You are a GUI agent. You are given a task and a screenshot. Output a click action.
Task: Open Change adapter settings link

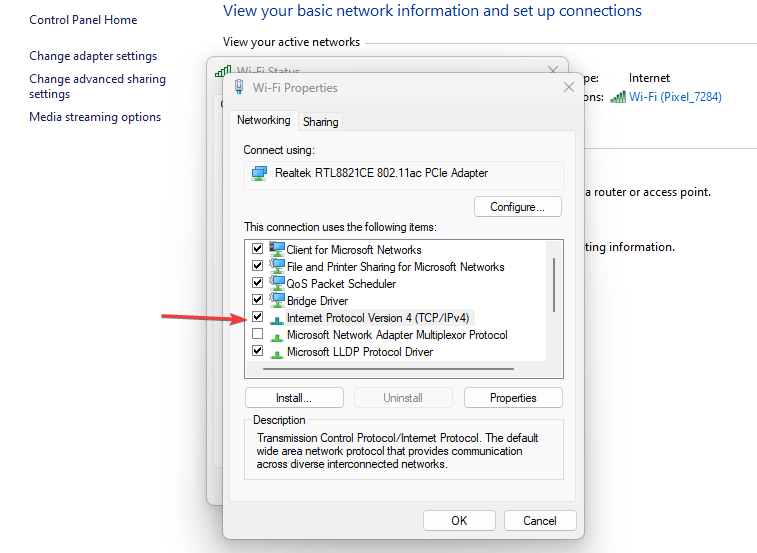tap(93, 56)
